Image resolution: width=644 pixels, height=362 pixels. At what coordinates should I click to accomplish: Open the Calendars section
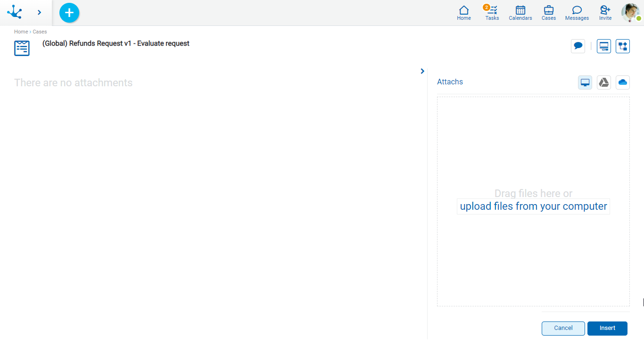(x=520, y=13)
